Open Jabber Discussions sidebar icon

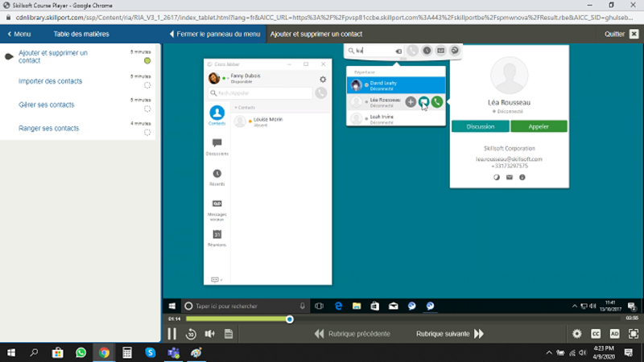coord(217,146)
